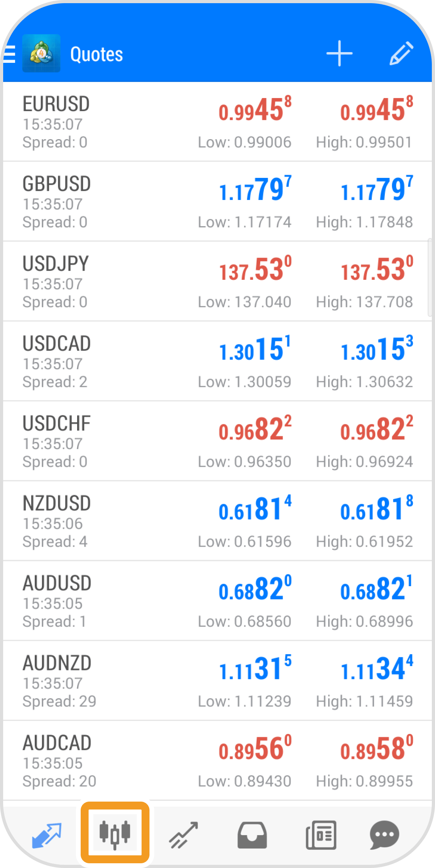The image size is (435, 868).
Task: Tap the MetaTrader app logo
Action: point(41,54)
